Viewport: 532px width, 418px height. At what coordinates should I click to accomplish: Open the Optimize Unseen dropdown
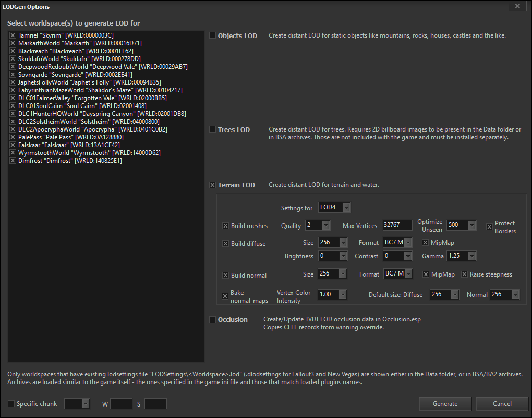click(x=461, y=225)
